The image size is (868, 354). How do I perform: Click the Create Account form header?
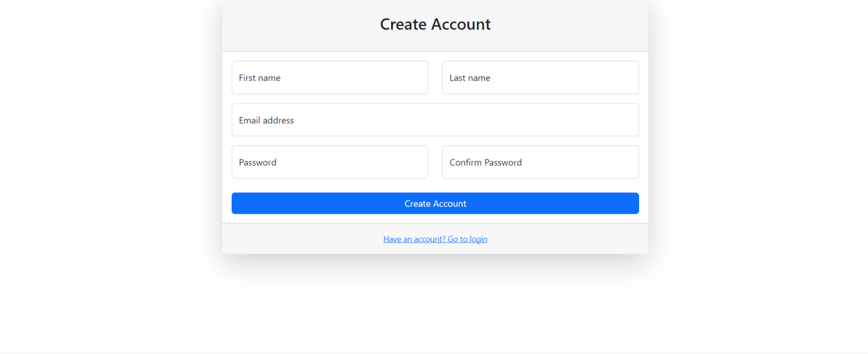click(435, 24)
